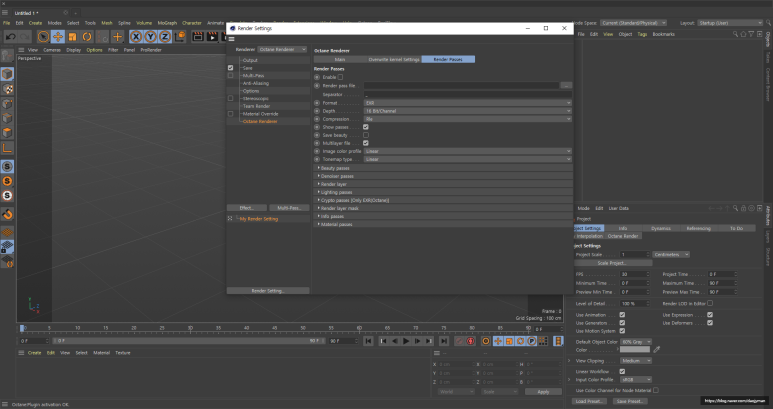Image resolution: width=773 pixels, height=409 pixels.
Task: Toggle Use Animation checkbox in Project Settings
Action: click(x=622, y=315)
